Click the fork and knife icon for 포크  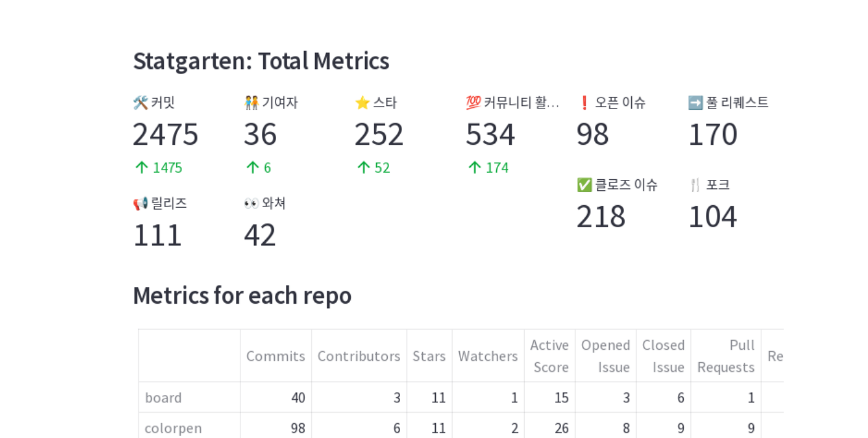pos(695,185)
